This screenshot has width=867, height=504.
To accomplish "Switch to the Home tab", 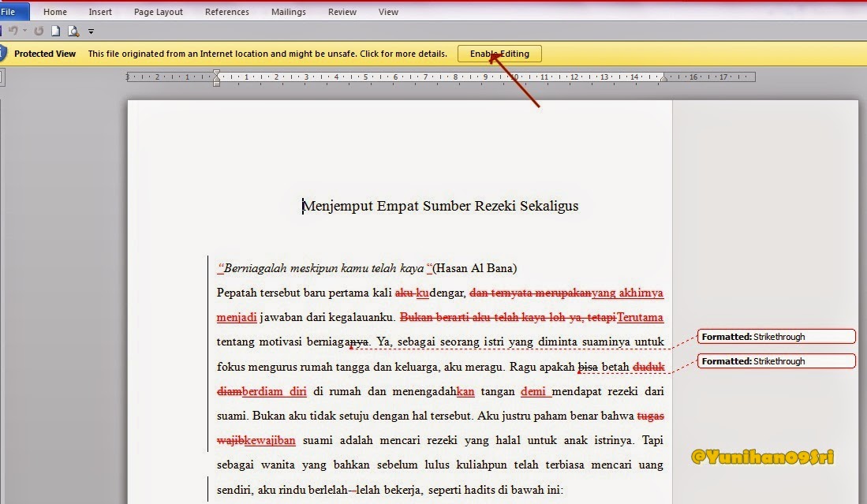I will click(x=54, y=11).
